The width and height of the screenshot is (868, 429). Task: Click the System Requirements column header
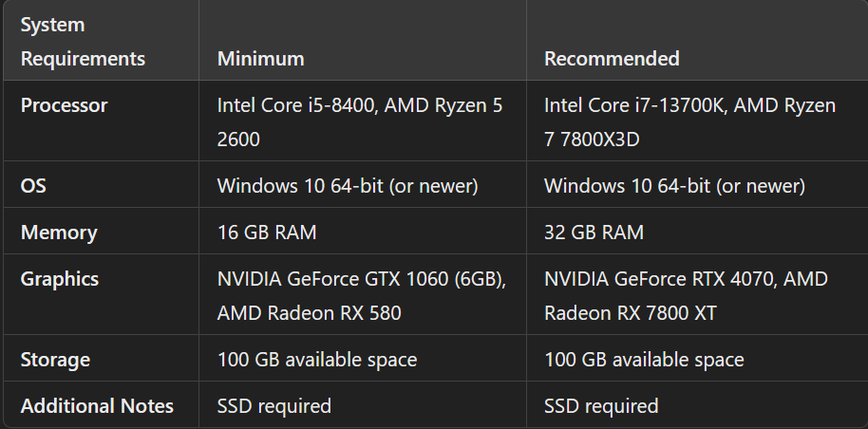83,42
